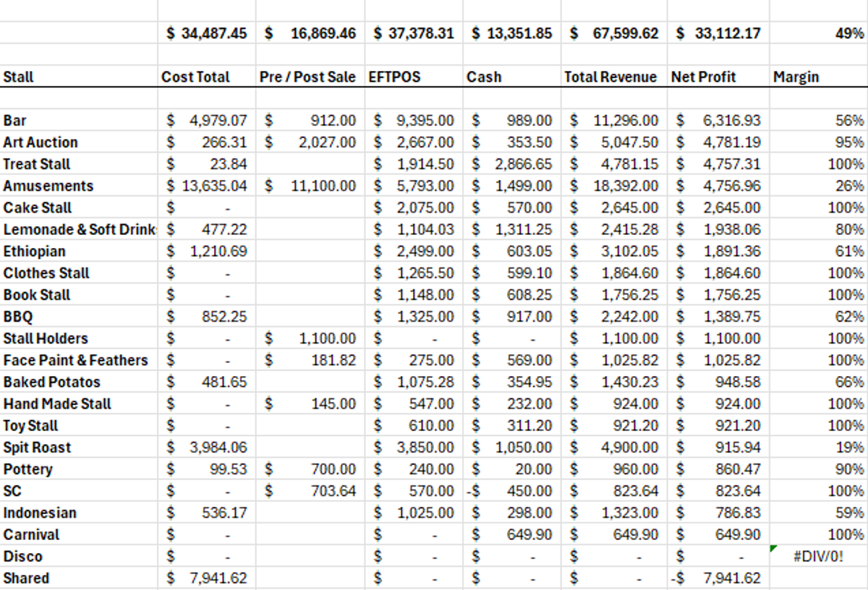This screenshot has height=590, width=868.
Task: Click BBQ cost total 852.25
Action: pyautogui.click(x=207, y=317)
